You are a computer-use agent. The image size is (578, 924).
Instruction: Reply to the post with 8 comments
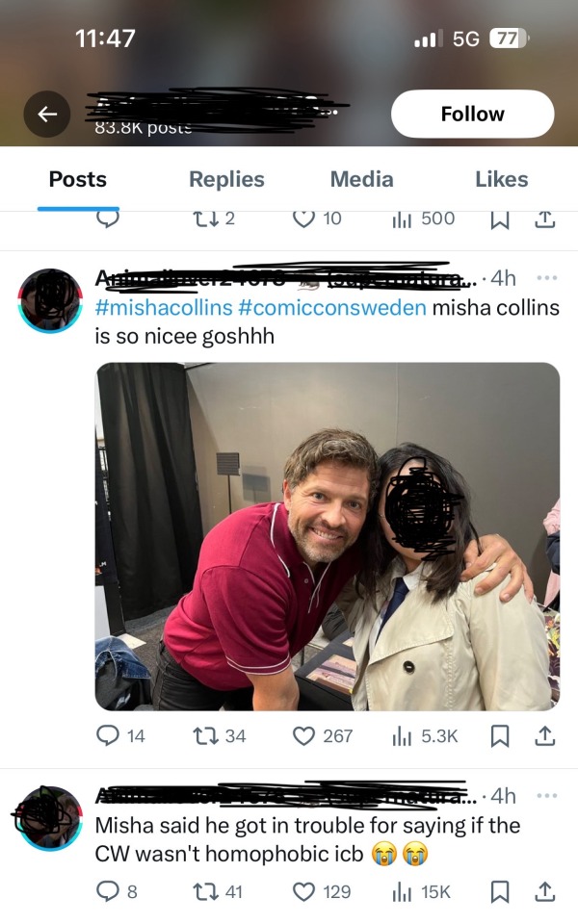tap(108, 891)
